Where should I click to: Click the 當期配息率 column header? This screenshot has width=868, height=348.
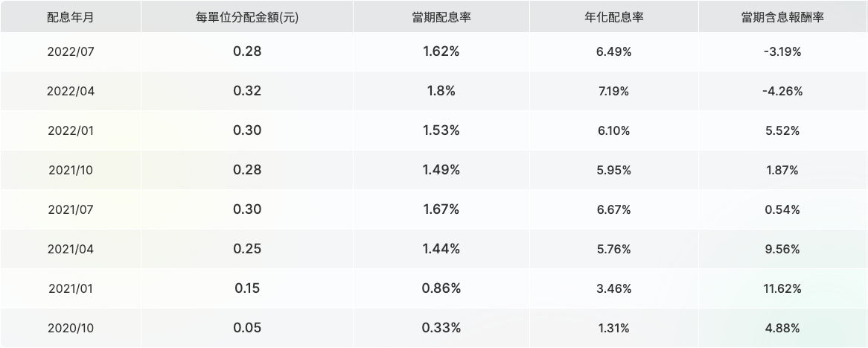click(441, 17)
